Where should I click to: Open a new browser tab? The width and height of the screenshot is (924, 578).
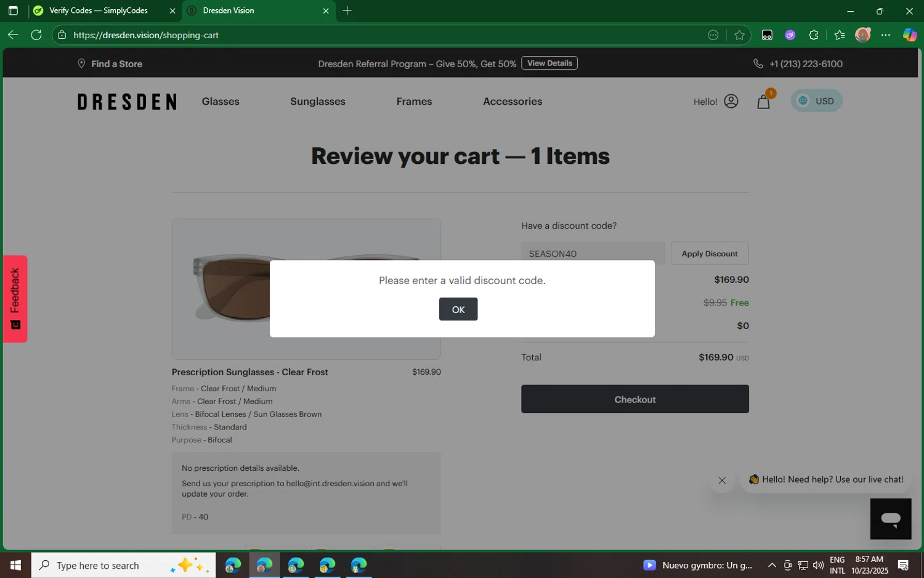[347, 10]
